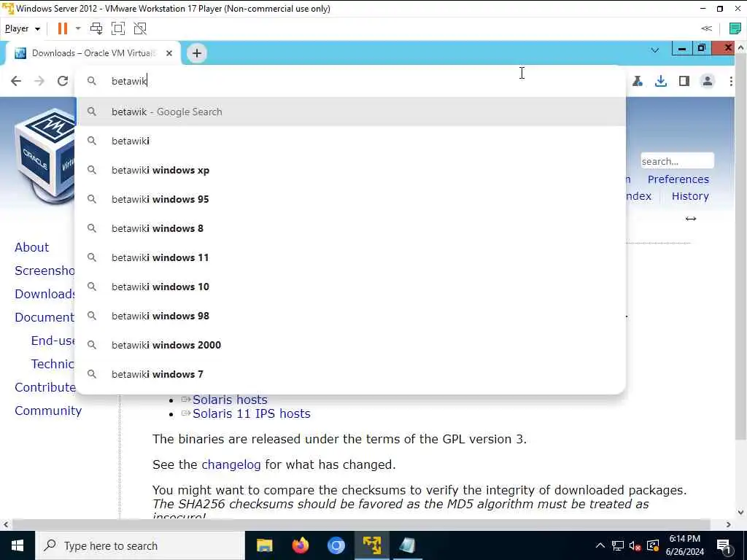The image size is (747, 560).
Task: Launch Firefox from the taskbar
Action: tap(300, 545)
